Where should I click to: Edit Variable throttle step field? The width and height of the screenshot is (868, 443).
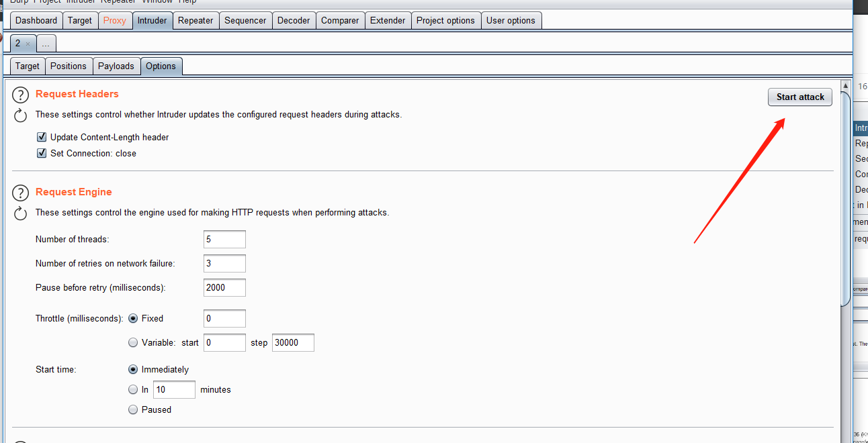point(293,342)
